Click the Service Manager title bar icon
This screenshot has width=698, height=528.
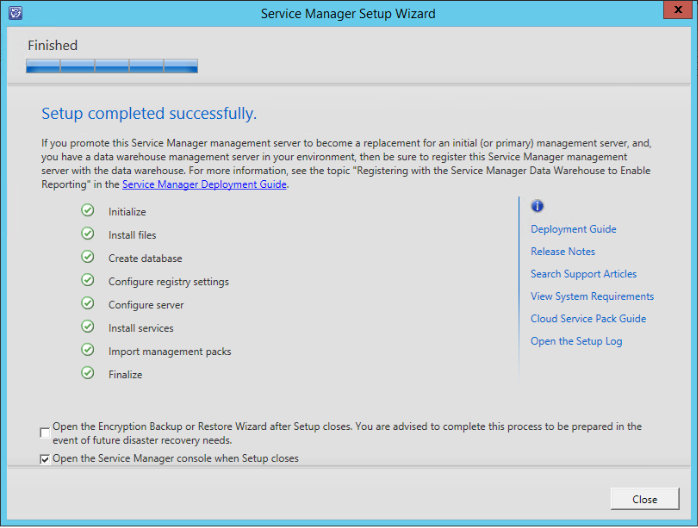click(13, 13)
